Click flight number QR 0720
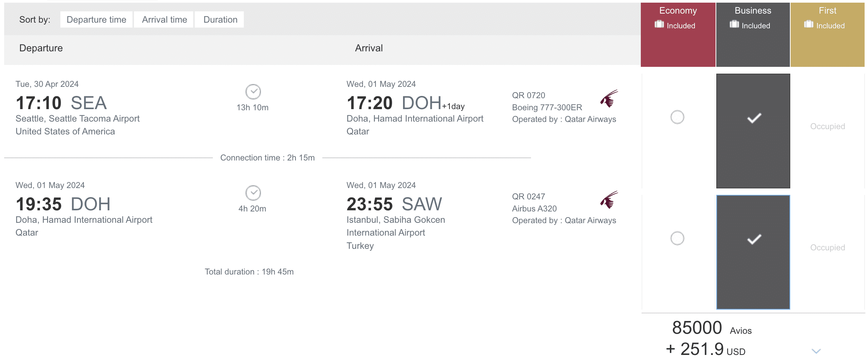 coord(528,96)
